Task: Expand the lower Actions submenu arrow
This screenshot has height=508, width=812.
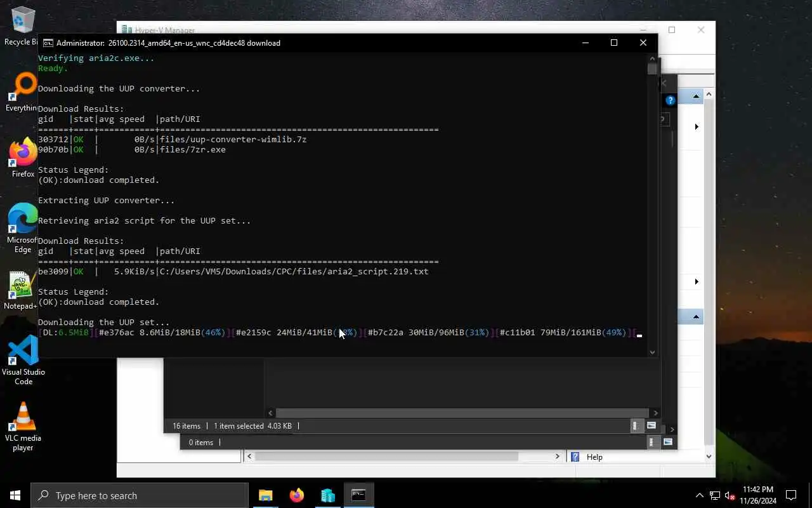Action: pyautogui.click(x=697, y=282)
